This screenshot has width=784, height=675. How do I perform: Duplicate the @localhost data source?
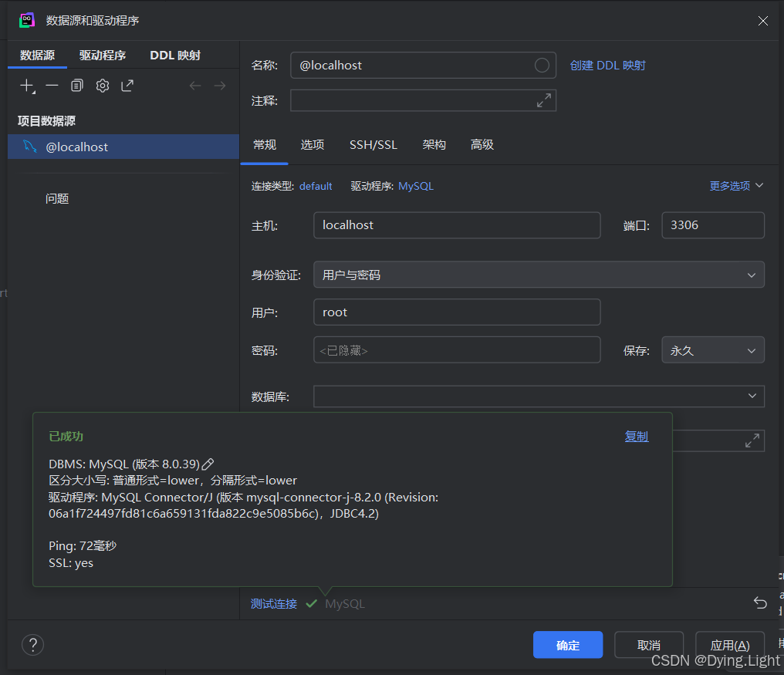(x=76, y=86)
